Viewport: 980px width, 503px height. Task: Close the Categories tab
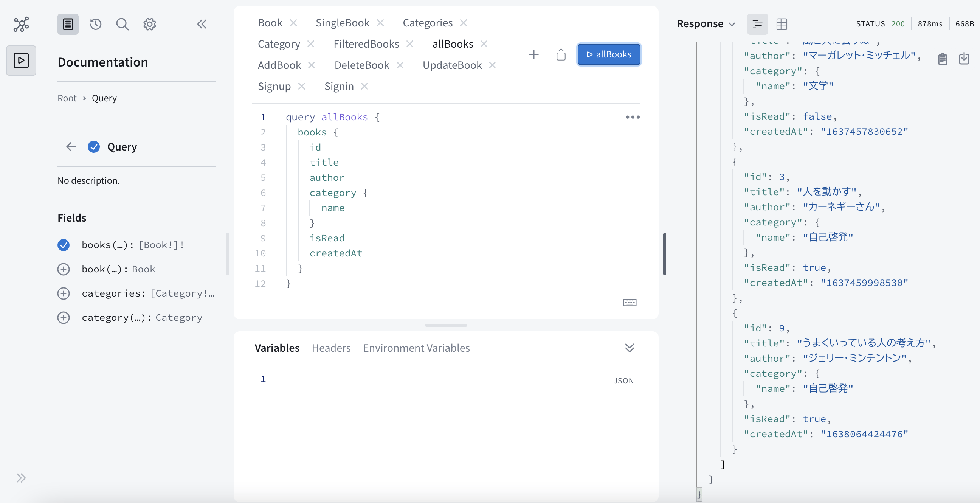tap(463, 23)
